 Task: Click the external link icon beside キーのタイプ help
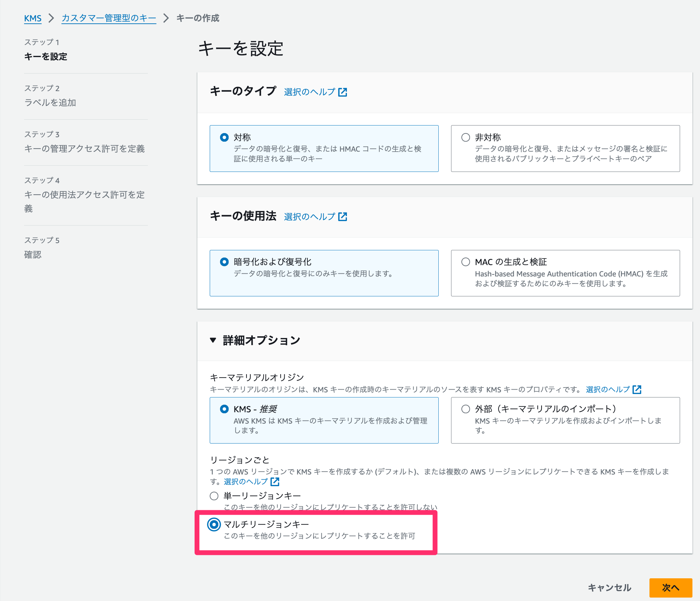(343, 92)
